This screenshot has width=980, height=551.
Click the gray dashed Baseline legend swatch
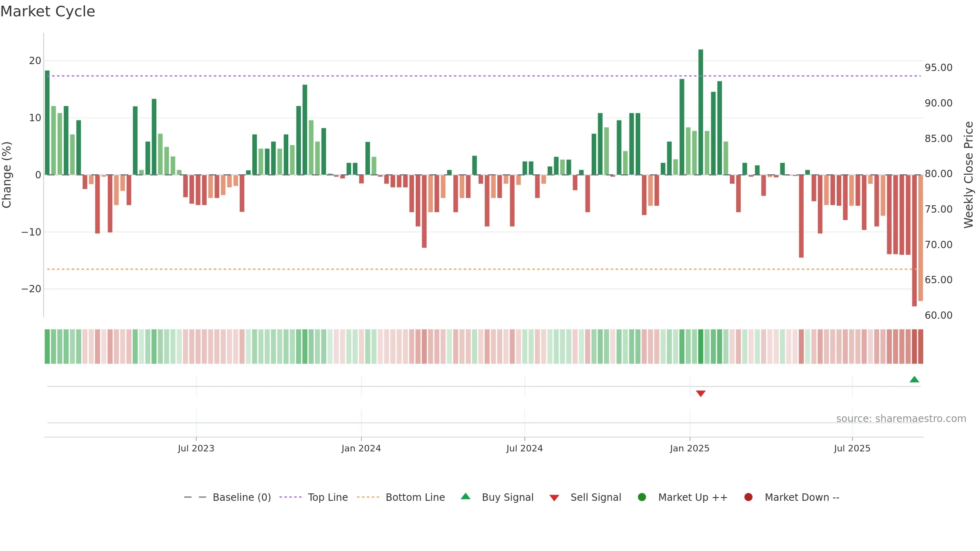point(195,497)
